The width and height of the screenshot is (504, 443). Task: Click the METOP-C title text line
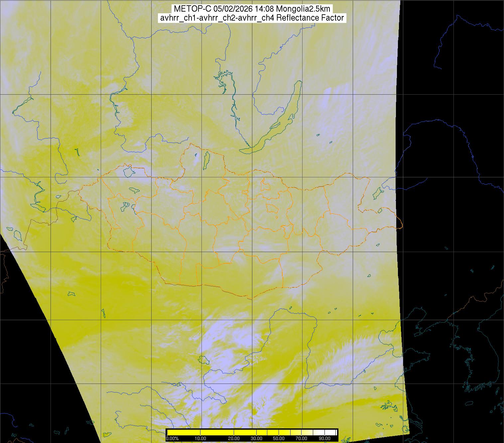click(x=252, y=9)
